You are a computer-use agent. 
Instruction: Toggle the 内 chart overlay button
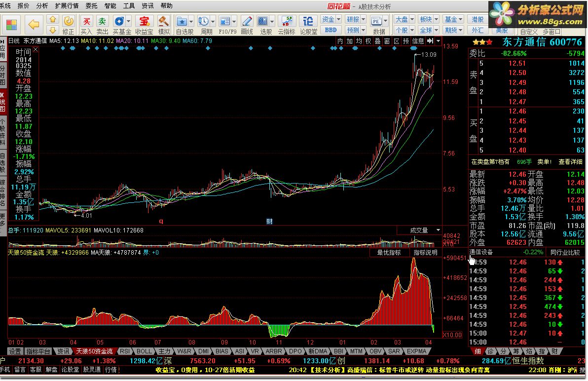pos(340,41)
